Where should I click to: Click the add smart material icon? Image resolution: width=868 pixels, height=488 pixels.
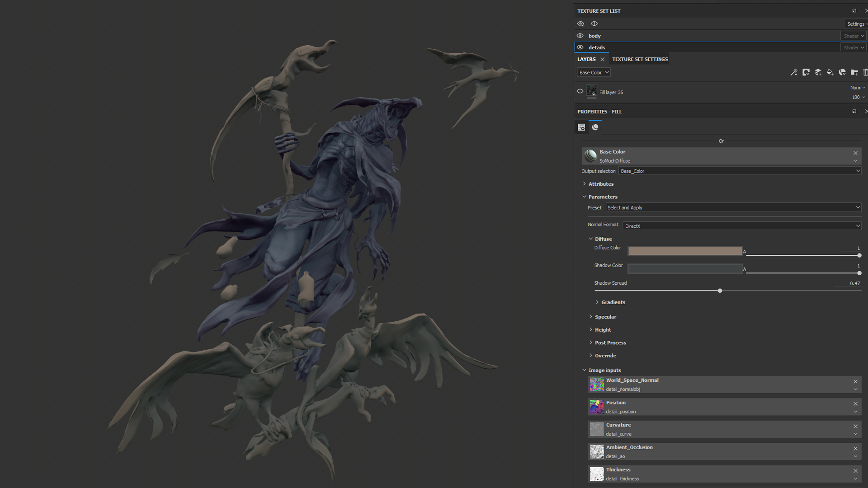(x=842, y=72)
